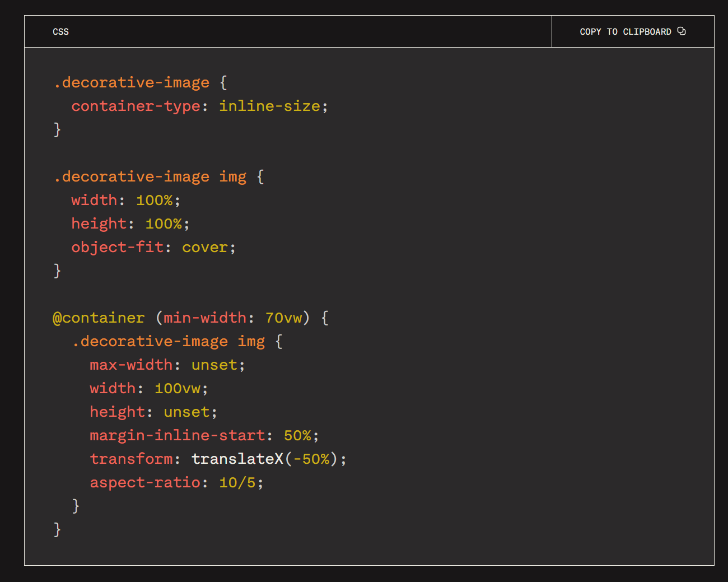The image size is (728, 582).
Task: Click the 100vw width value
Action: 178,388
